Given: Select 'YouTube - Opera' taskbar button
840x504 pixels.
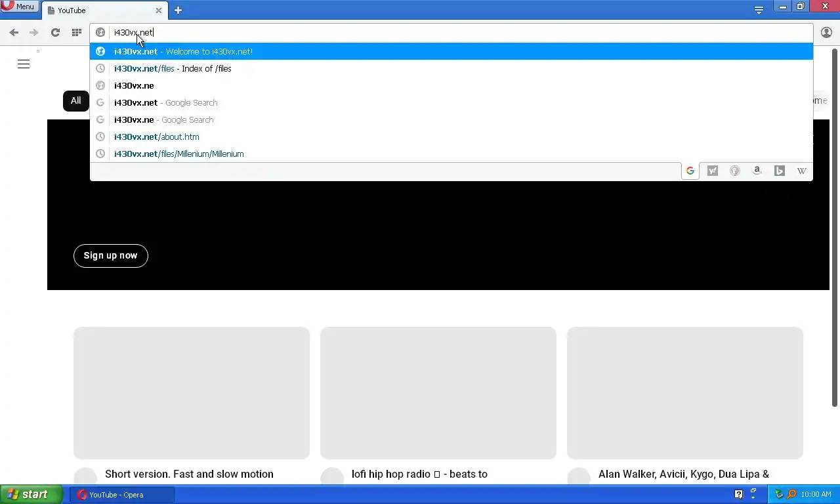Looking at the screenshot, I should click(122, 495).
